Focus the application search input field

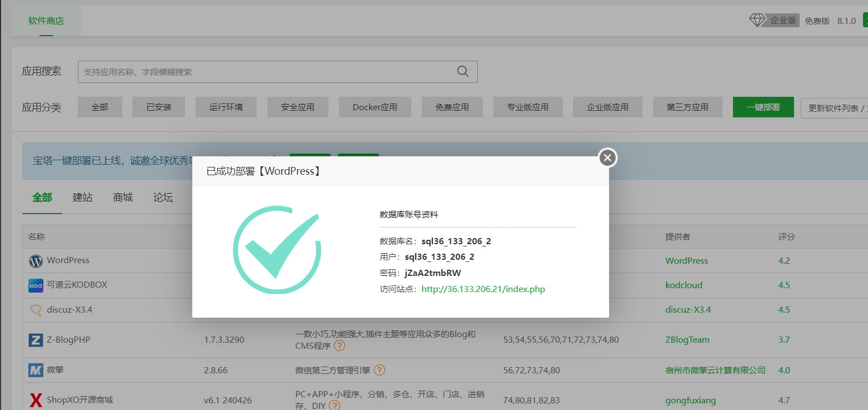(277, 72)
